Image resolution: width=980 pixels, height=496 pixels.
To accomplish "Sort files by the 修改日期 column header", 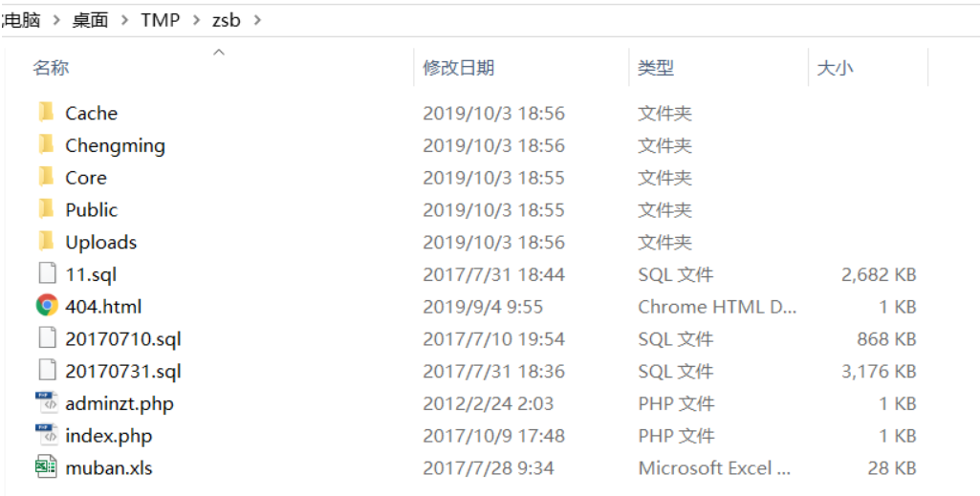I will pyautogui.click(x=459, y=68).
